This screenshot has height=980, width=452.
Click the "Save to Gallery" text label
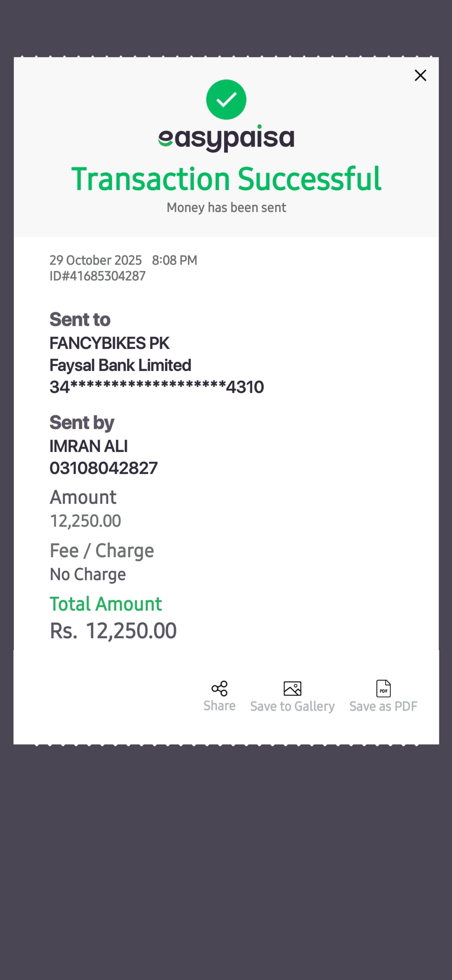tap(293, 706)
